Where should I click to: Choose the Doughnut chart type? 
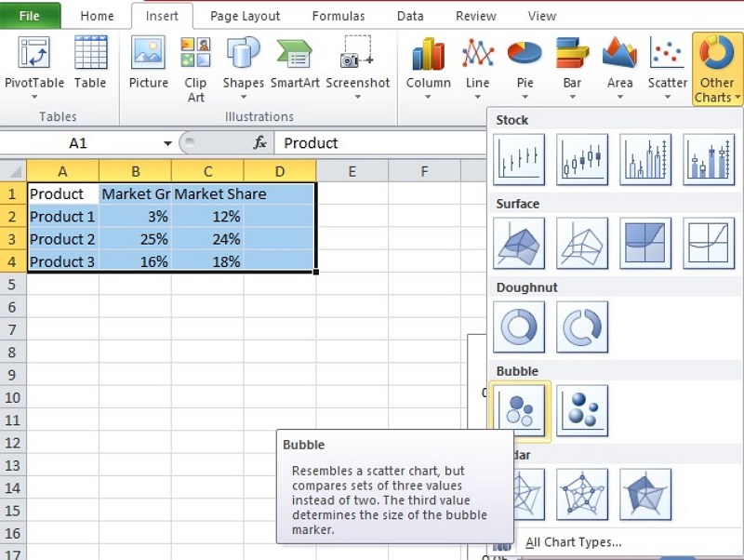pos(519,326)
